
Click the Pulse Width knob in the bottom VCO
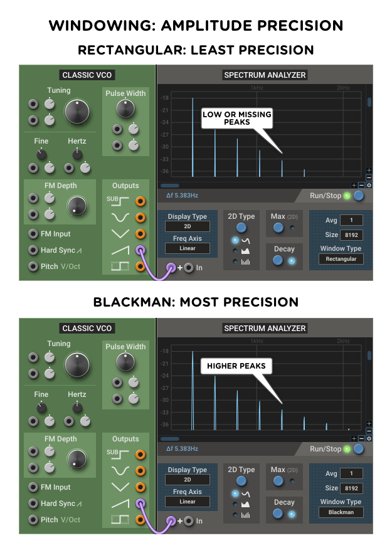point(125,362)
